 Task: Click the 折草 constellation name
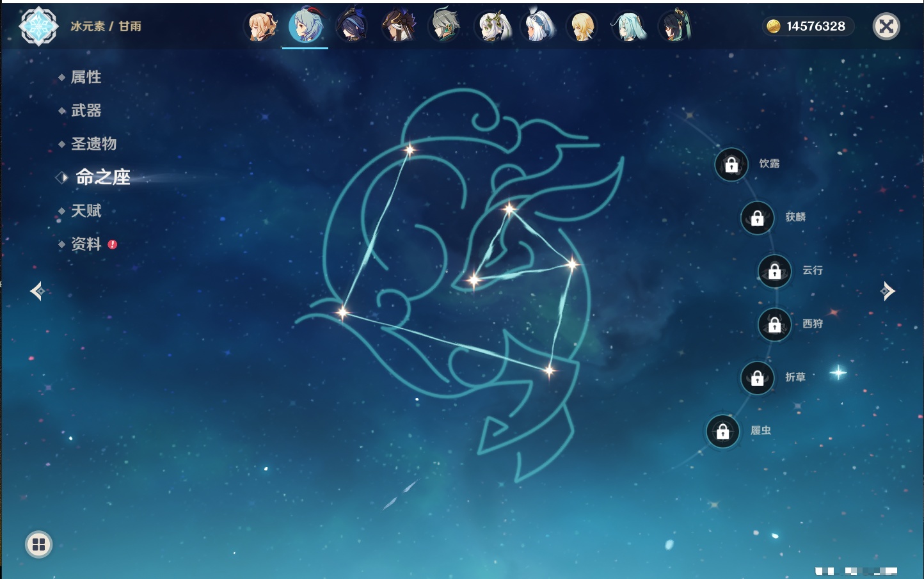pos(795,377)
